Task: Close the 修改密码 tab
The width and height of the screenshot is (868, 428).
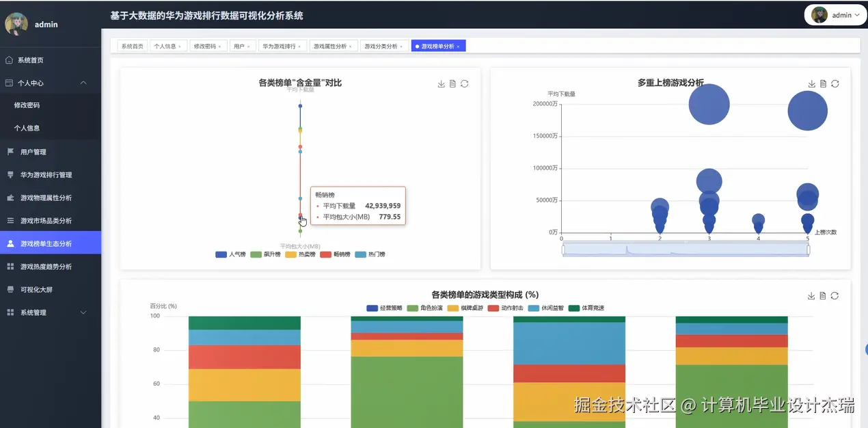Action: [x=220, y=46]
